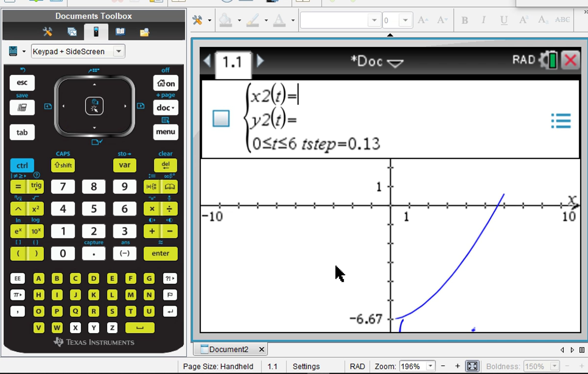Click the doc key on keypad
588x374 pixels.
[x=166, y=107]
